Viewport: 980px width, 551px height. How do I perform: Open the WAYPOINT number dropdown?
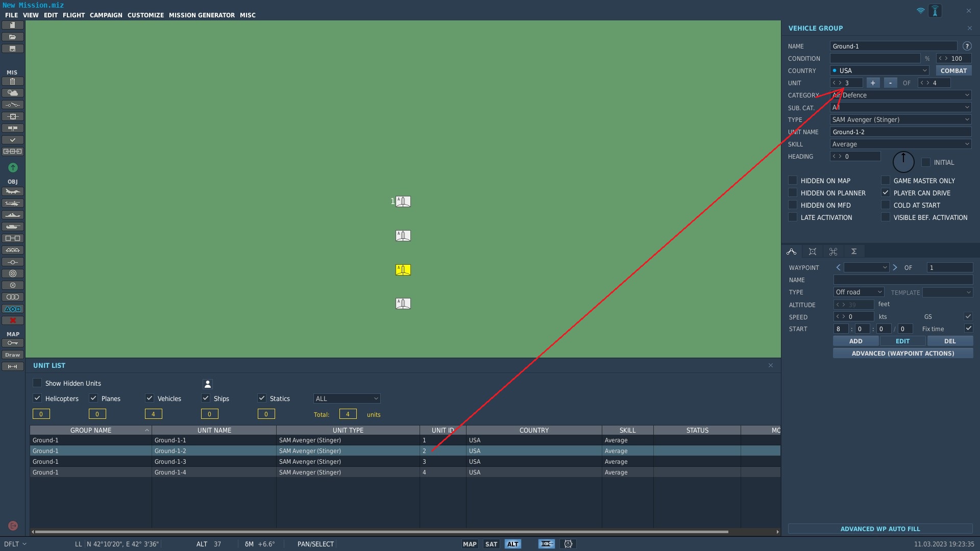click(x=866, y=267)
